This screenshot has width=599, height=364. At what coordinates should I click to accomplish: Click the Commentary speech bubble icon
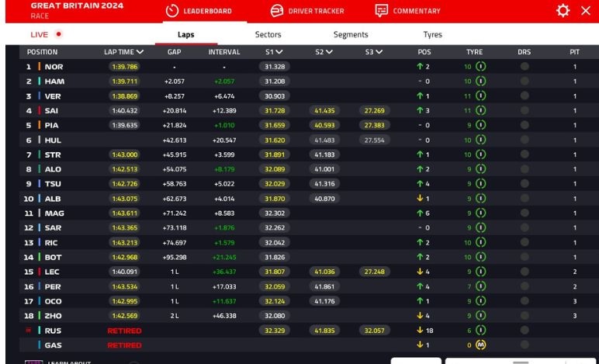tap(381, 11)
